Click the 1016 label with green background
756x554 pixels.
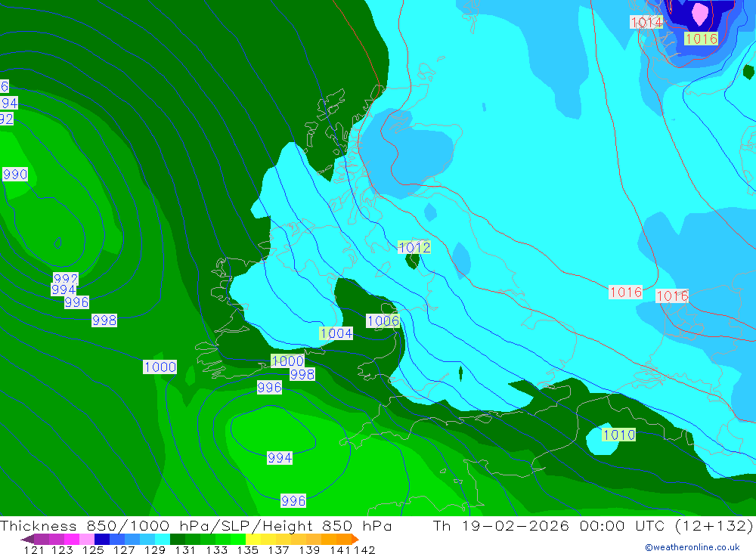tap(701, 39)
